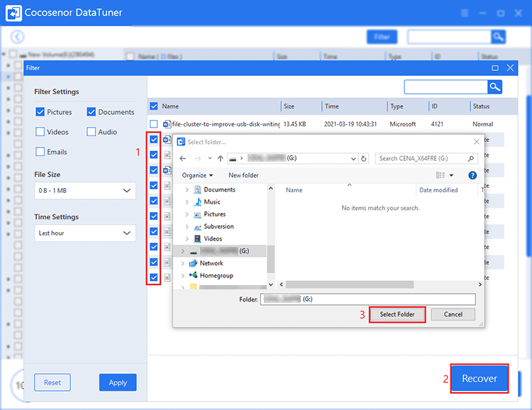Open the File Size dropdown
This screenshot has height=410, width=532.
(x=85, y=190)
